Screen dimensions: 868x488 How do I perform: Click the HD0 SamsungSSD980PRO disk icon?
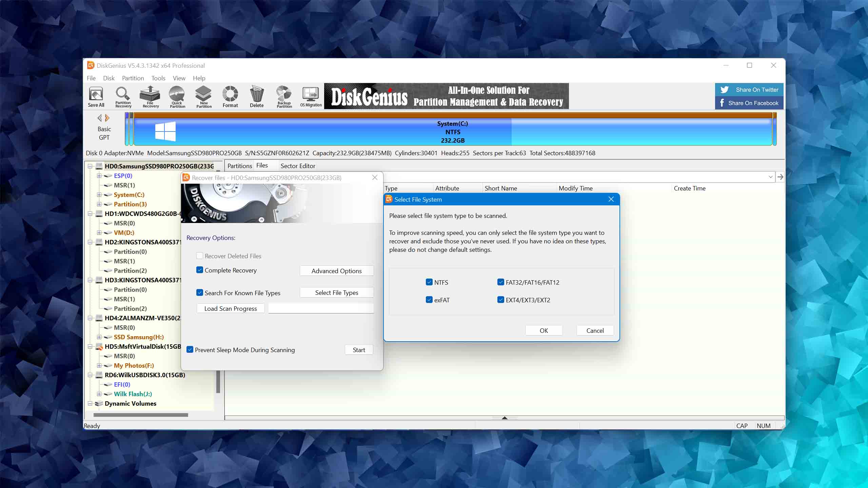coord(99,166)
